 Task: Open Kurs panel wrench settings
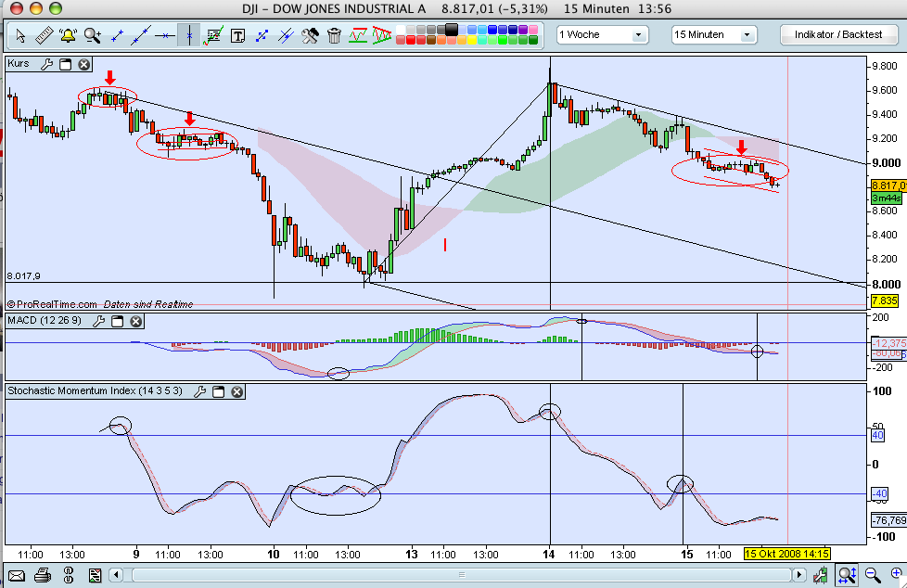pos(47,64)
